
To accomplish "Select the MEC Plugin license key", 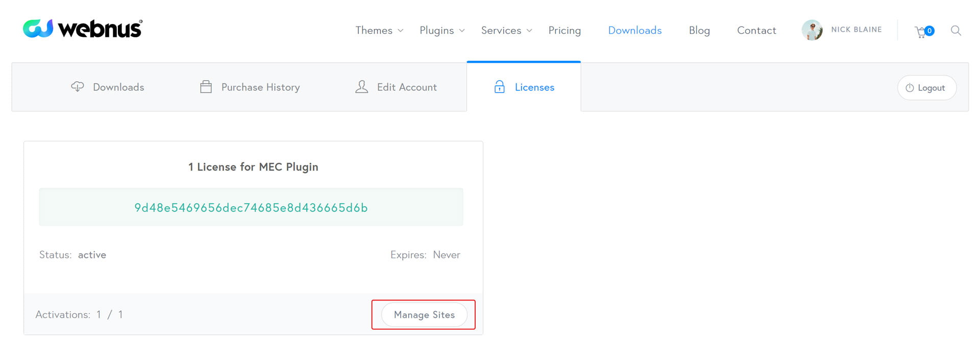I will [x=251, y=207].
